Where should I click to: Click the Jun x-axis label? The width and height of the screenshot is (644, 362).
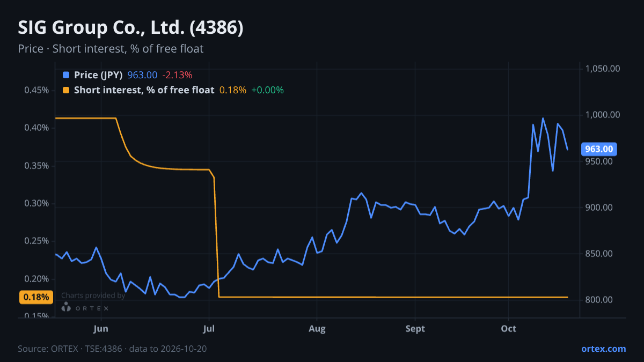point(101,328)
